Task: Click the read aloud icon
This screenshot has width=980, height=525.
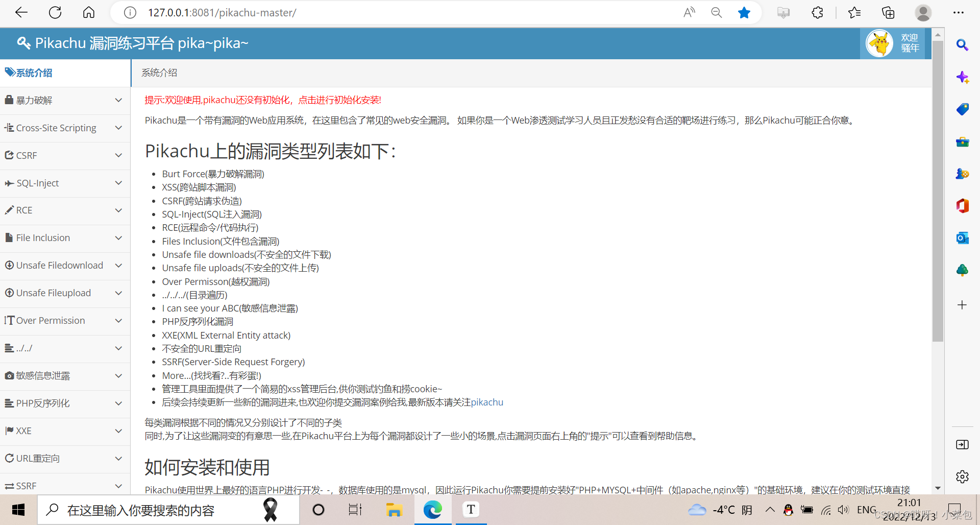Action: [x=689, y=13]
